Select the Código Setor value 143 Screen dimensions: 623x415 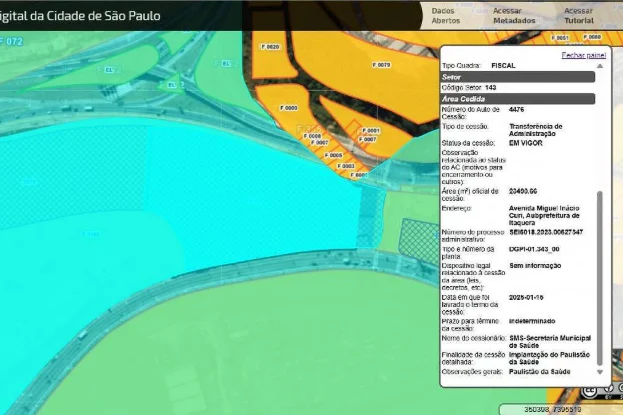pyautogui.click(x=490, y=87)
